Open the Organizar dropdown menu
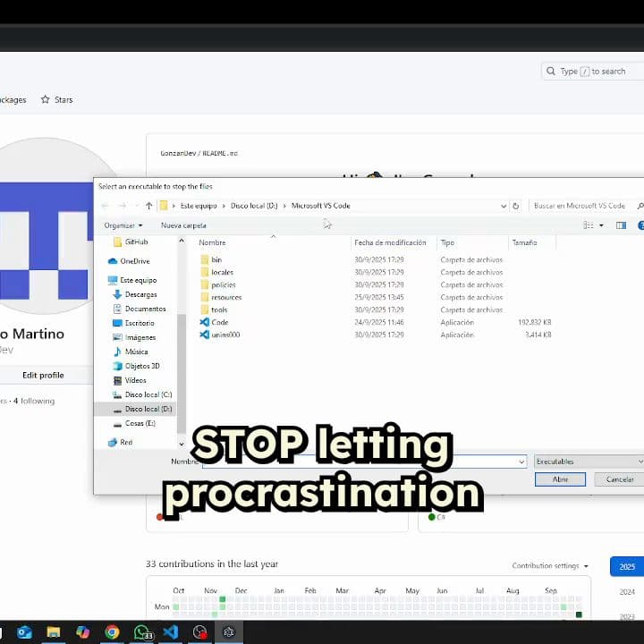Viewport: 644px width, 644px height. (123, 225)
